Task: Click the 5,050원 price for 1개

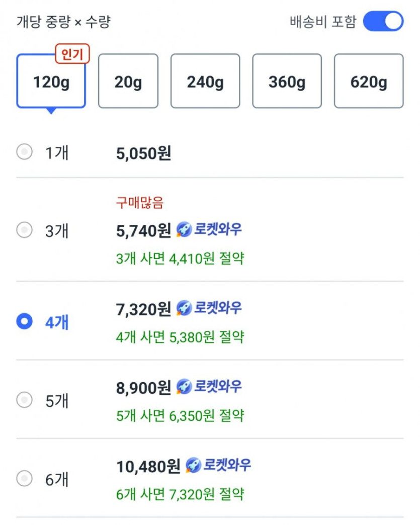Action: [143, 153]
